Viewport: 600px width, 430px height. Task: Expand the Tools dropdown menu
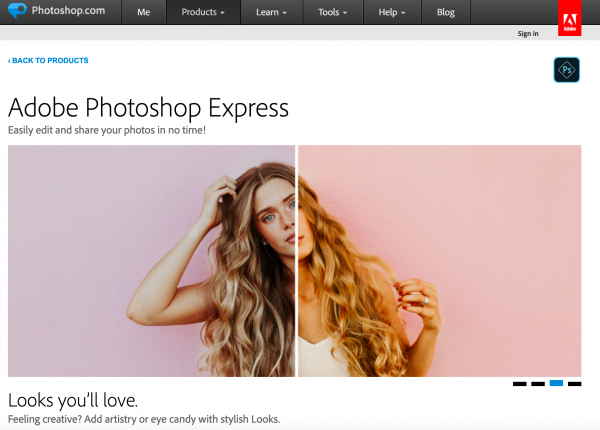pyautogui.click(x=333, y=12)
